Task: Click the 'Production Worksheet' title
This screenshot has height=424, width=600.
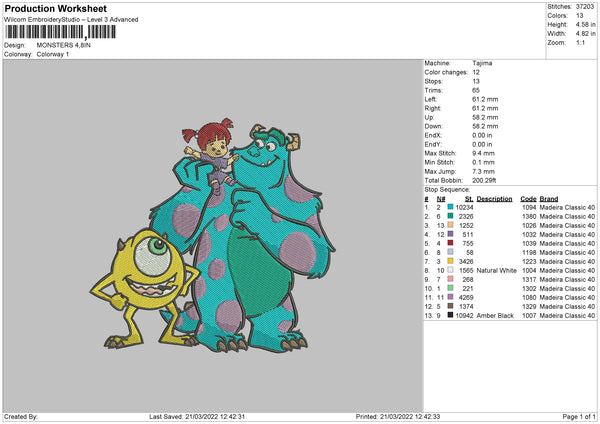Action: (55, 8)
